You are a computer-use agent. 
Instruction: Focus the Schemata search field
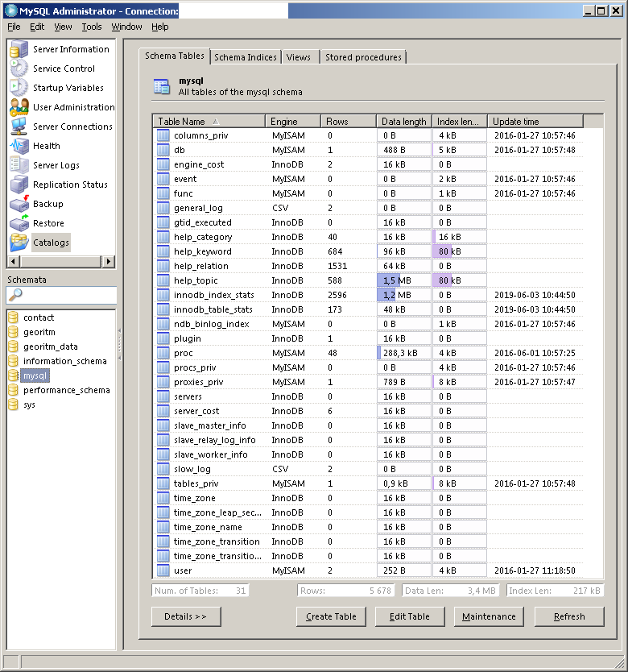coord(61,295)
